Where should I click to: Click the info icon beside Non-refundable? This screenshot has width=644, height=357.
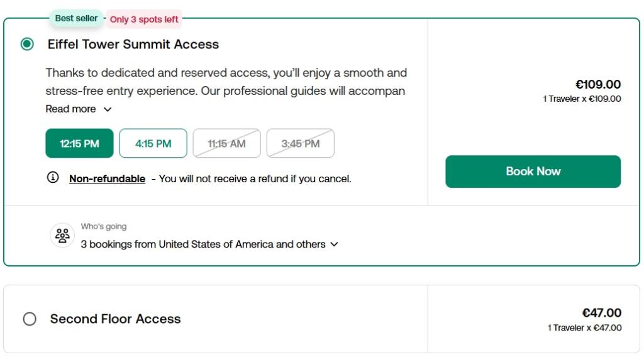tap(53, 178)
